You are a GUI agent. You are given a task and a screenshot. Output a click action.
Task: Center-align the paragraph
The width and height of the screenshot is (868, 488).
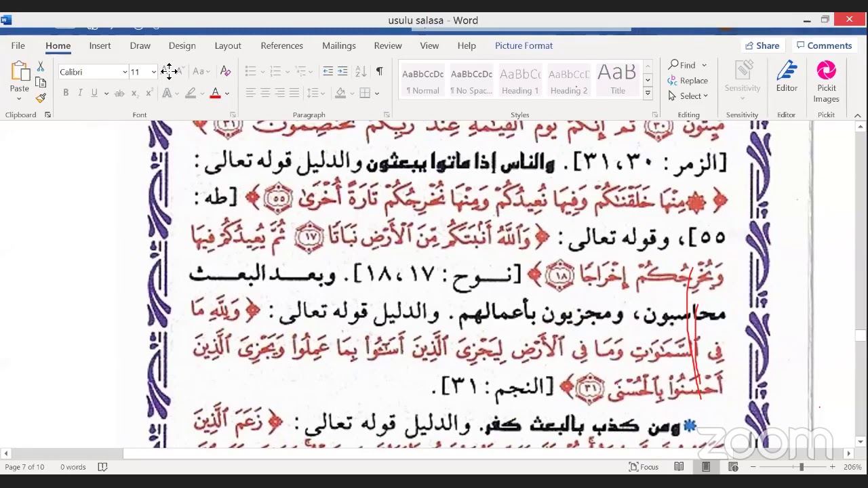pos(265,93)
